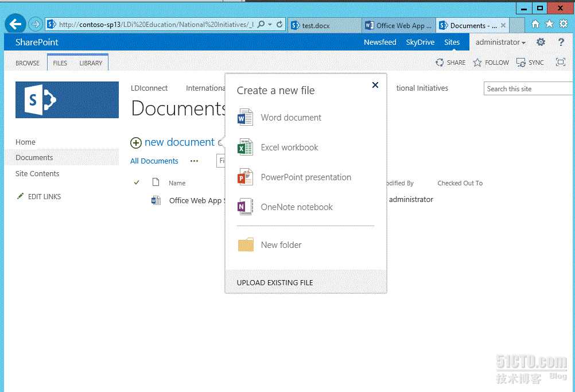Viewport: 575px width, 392px height.
Task: Select the BROWSE ribbon tab
Action: [x=28, y=63]
